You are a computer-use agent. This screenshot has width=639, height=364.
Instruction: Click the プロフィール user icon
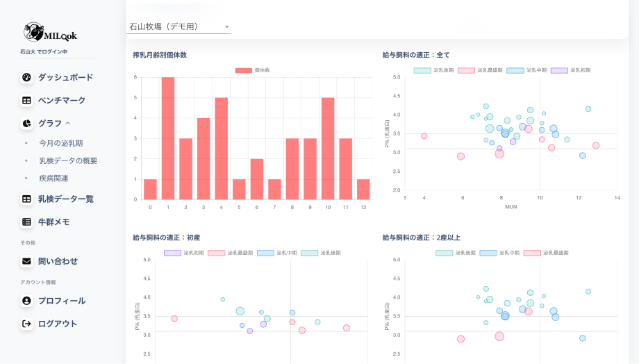tap(26, 301)
